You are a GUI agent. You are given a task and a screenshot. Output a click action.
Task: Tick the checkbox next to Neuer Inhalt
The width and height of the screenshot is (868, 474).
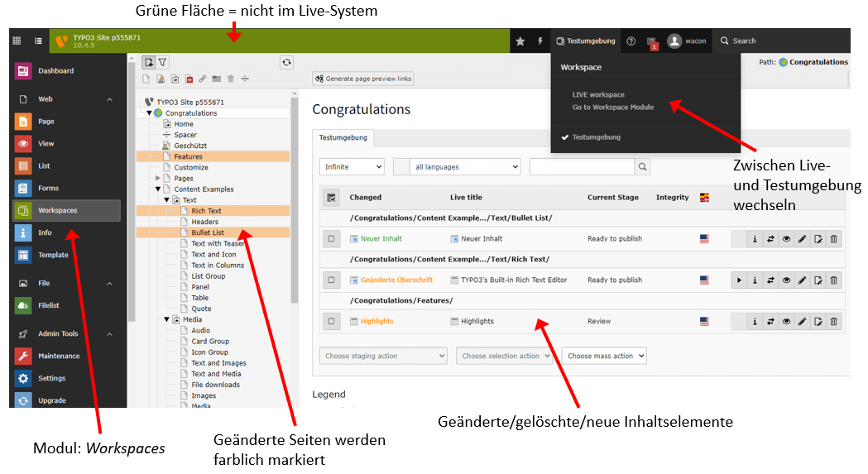[x=331, y=238]
